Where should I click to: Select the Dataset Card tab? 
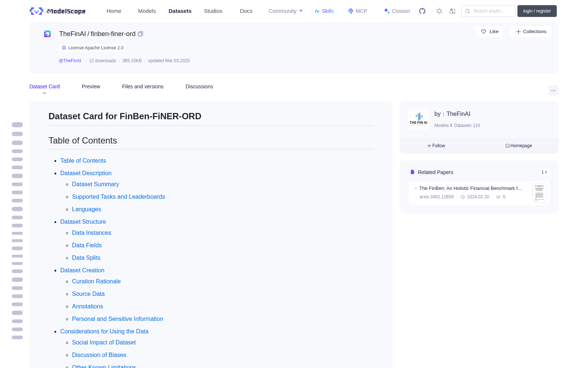(44, 86)
